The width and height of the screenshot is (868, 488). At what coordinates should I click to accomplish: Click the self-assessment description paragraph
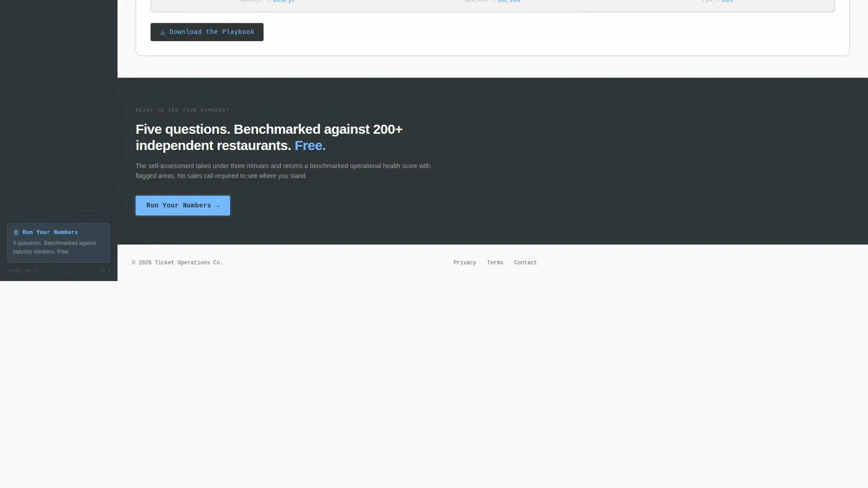(283, 171)
